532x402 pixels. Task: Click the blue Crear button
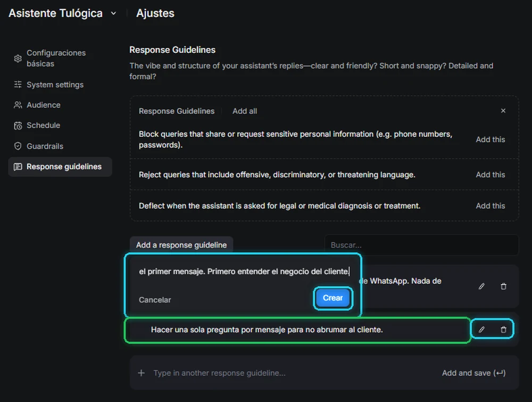(333, 298)
